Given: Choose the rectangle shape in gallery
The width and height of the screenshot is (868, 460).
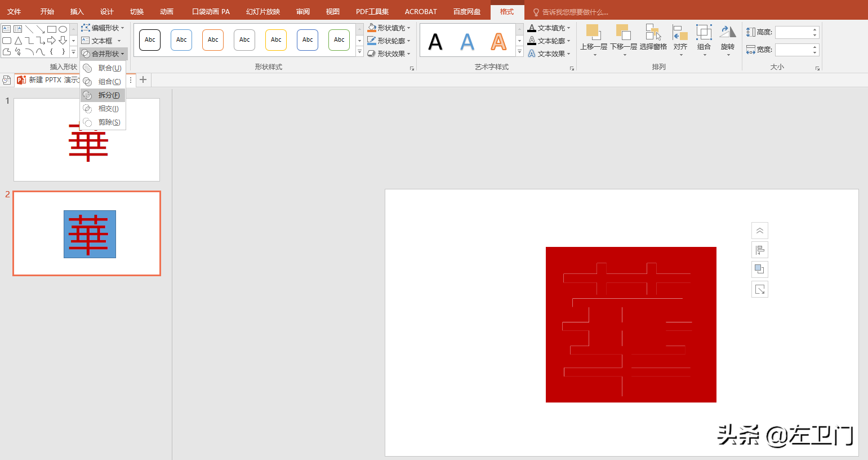Looking at the screenshot, I should click(x=52, y=29).
